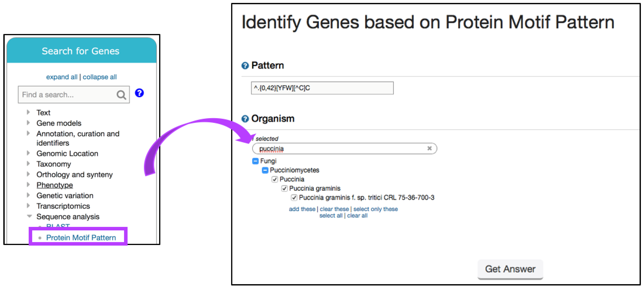Click the blue help icon beside search

(139, 93)
